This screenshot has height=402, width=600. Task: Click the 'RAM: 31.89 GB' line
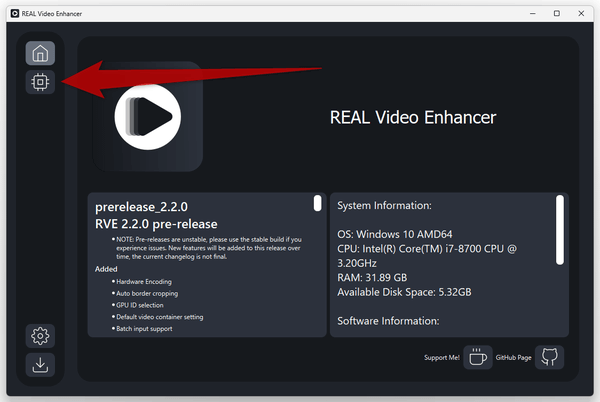pyautogui.click(x=372, y=278)
